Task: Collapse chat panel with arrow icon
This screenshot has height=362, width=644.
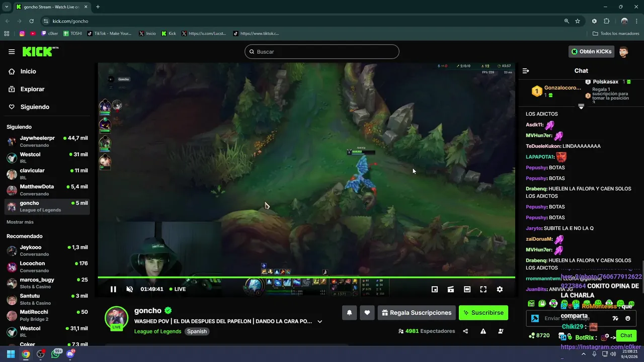Action: tap(526, 71)
